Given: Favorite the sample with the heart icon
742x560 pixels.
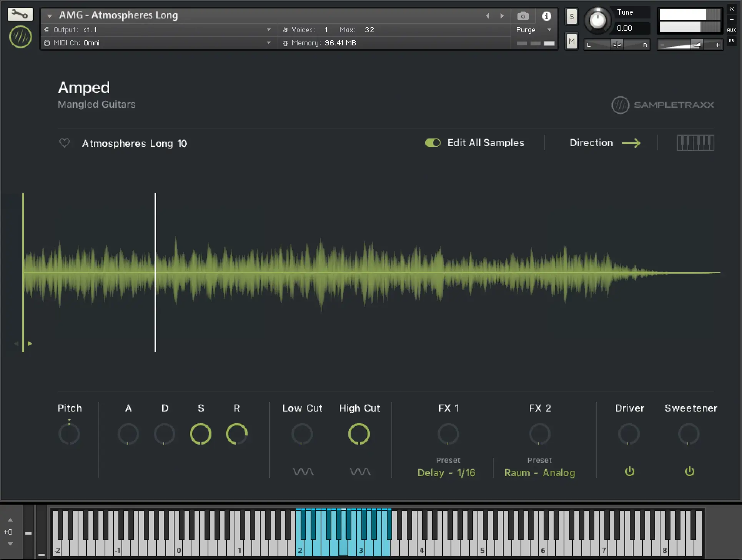Looking at the screenshot, I should 65,143.
